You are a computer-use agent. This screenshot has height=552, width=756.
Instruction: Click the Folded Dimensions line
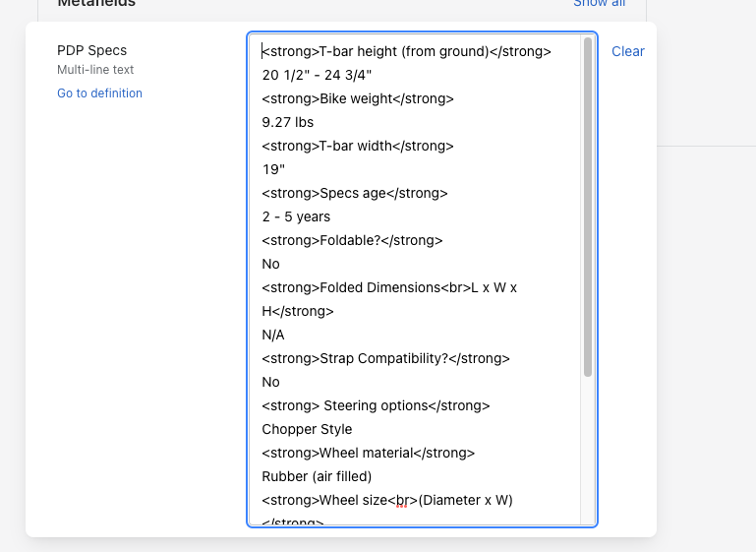[x=389, y=287]
